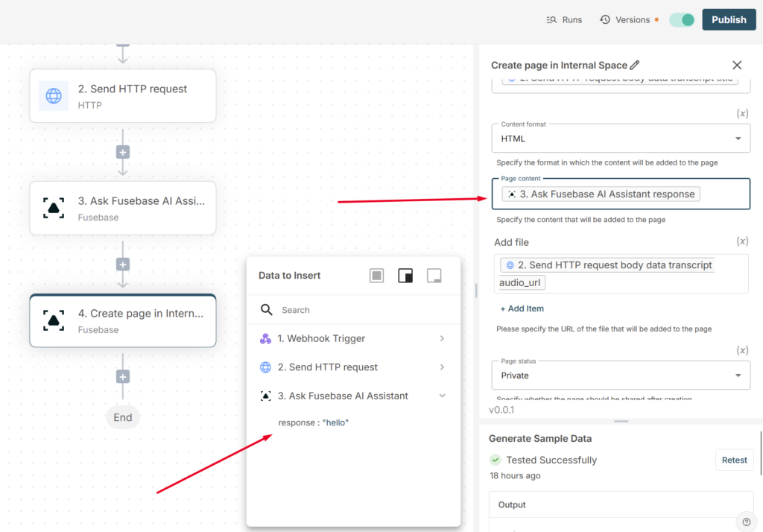Click the 18 hours ago timestamp
Screen dimensions: 763x532
click(515, 475)
